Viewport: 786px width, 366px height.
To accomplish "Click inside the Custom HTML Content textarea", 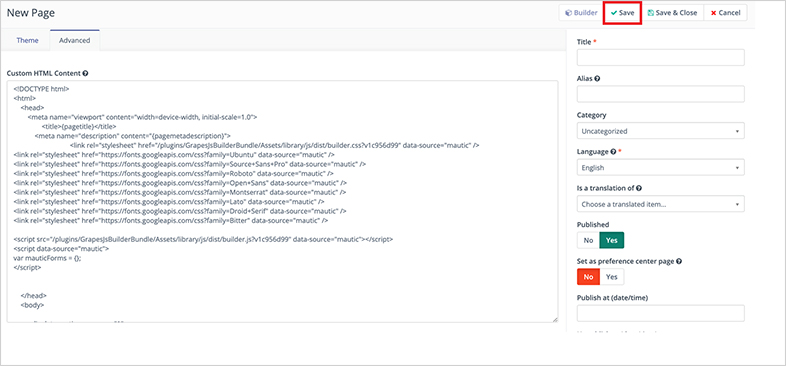I will (x=282, y=201).
